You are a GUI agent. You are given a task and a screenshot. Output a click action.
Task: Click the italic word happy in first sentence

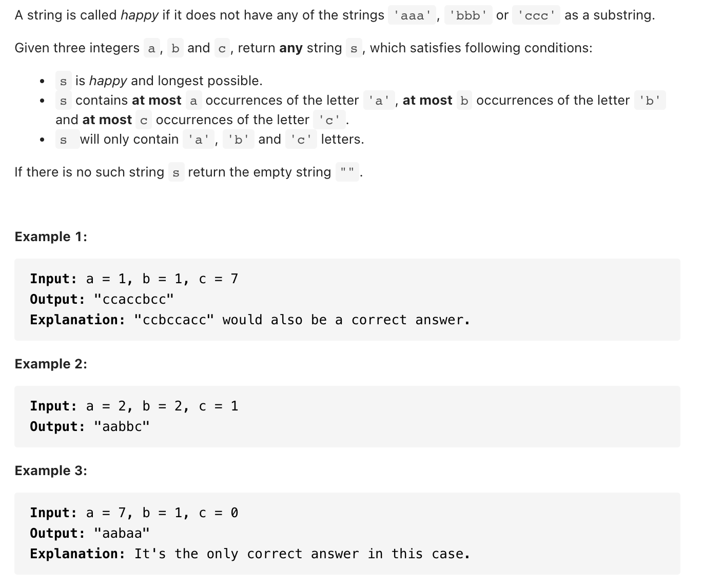coord(140,15)
